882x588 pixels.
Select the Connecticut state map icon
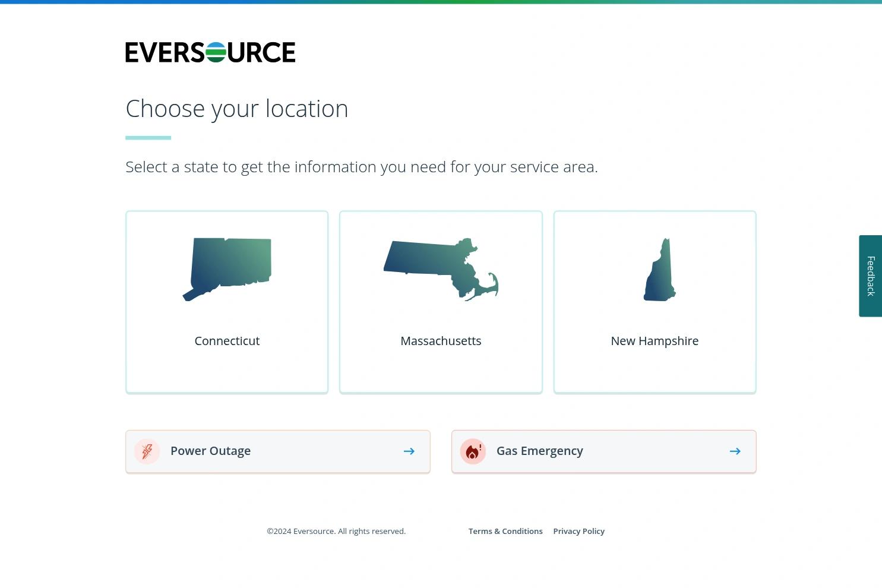pos(227,269)
